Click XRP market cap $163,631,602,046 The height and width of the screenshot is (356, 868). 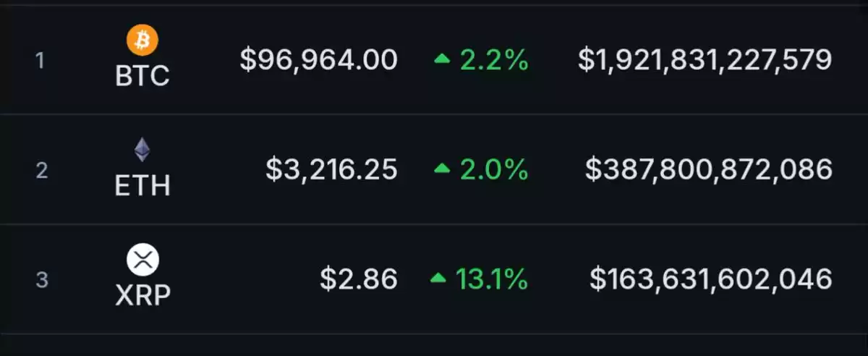coord(711,279)
